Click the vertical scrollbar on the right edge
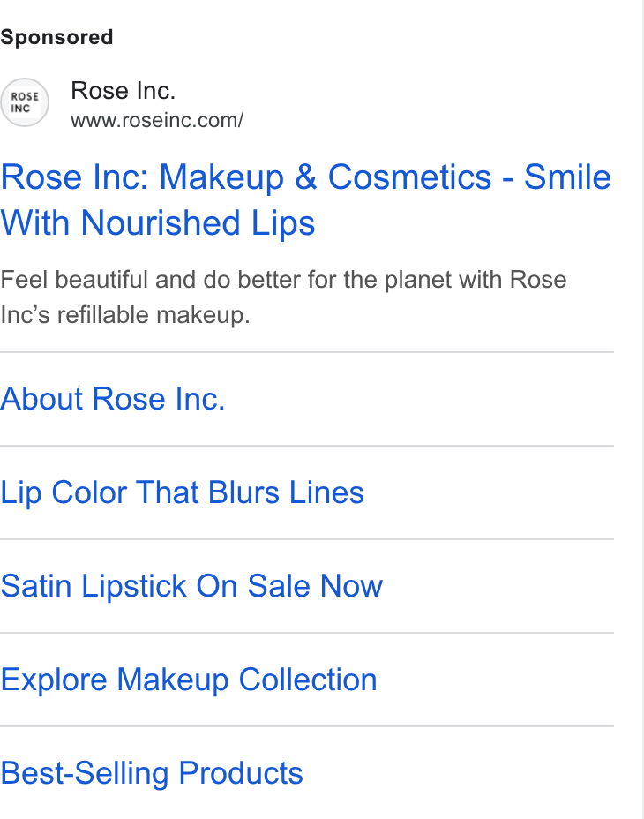644x819 pixels. point(643,409)
